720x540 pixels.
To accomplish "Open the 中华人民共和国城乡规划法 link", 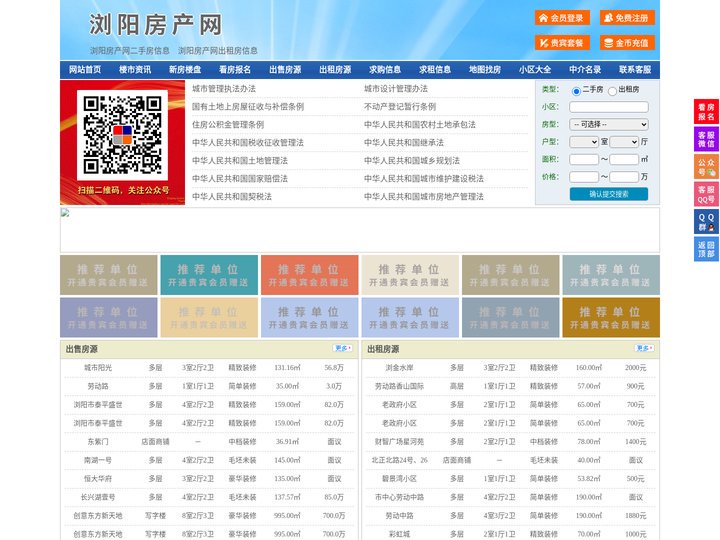I will (412, 160).
